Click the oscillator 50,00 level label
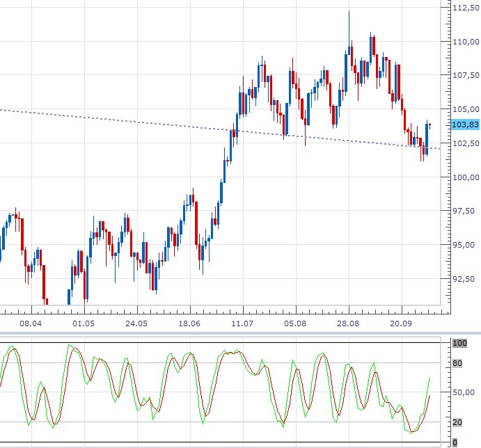 click(464, 392)
